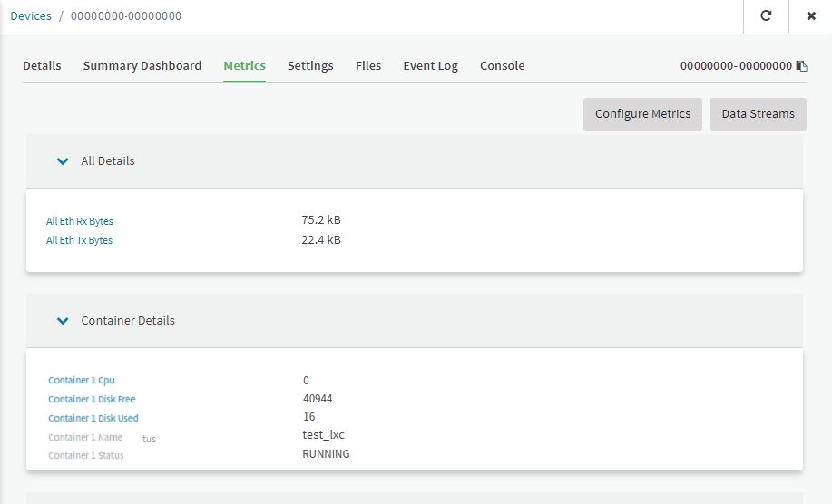The height and width of the screenshot is (504, 832).
Task: Close the device panel with X icon
Action: [811, 16]
